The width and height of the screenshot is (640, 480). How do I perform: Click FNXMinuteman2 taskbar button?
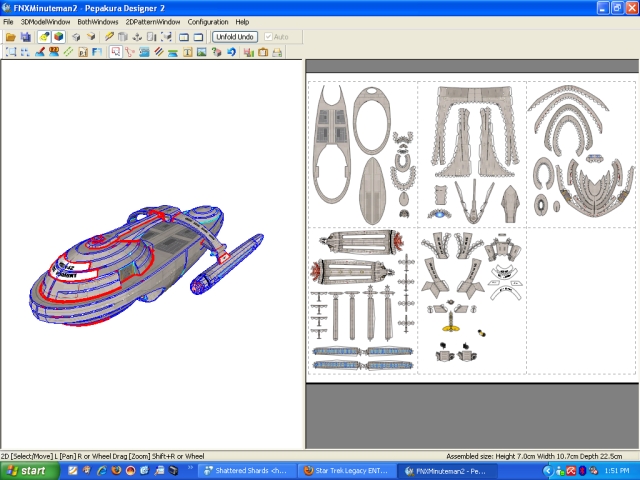(x=447, y=471)
